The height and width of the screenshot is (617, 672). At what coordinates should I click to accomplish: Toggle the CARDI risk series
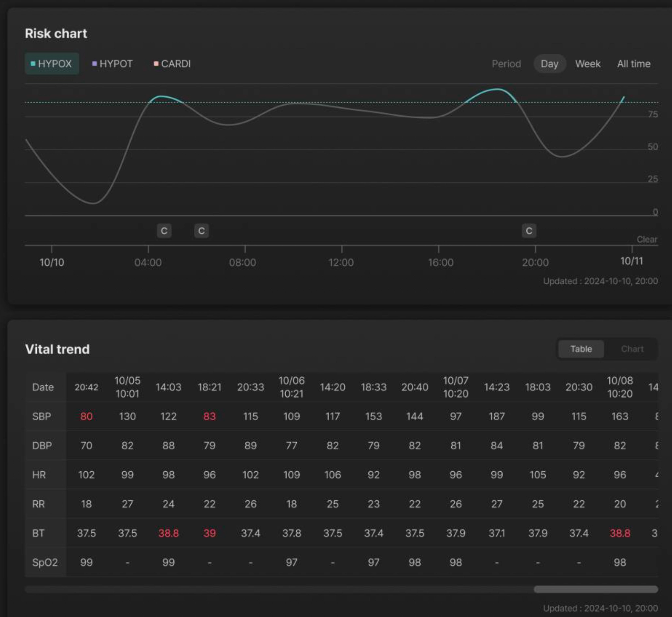(x=172, y=64)
